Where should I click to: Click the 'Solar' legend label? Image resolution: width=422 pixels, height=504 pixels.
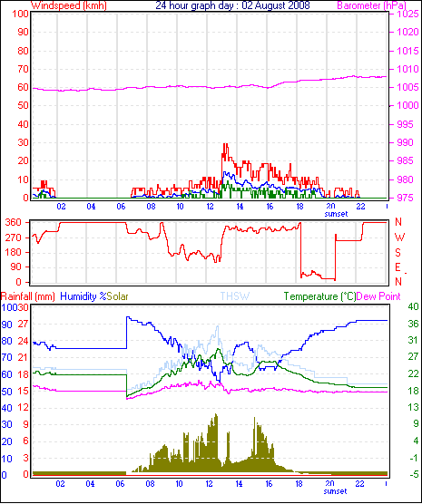(117, 296)
